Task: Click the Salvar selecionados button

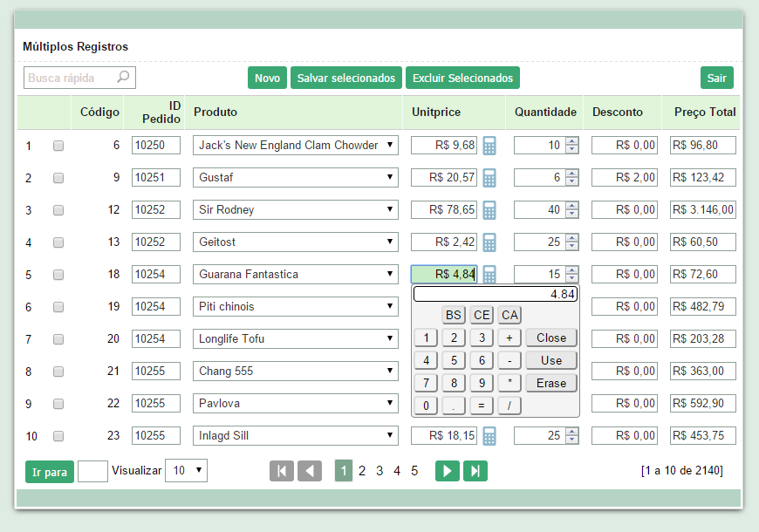Action: pos(346,78)
